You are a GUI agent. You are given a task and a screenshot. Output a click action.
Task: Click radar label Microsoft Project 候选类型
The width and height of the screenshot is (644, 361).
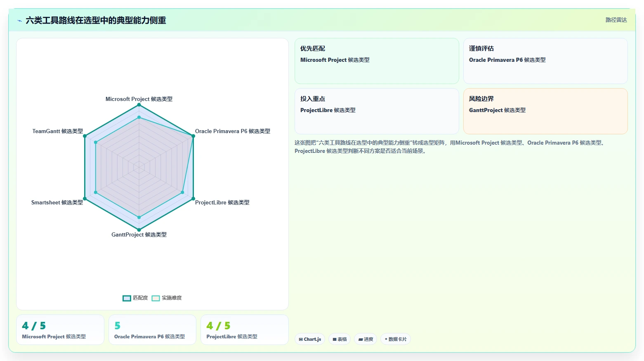point(139,99)
